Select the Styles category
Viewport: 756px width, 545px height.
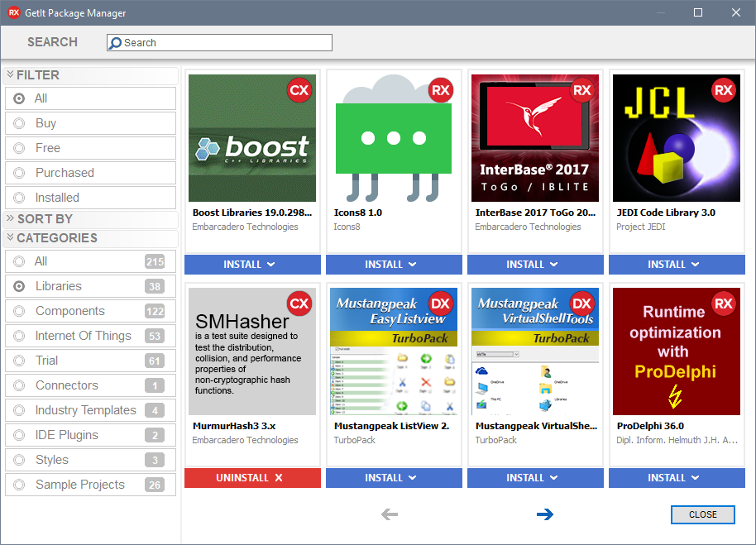(x=91, y=460)
